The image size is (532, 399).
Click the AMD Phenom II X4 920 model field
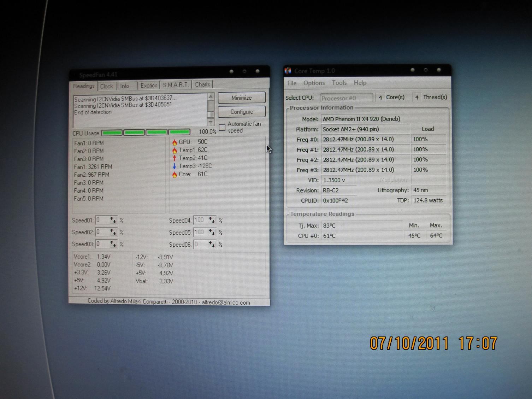pyautogui.click(x=384, y=119)
